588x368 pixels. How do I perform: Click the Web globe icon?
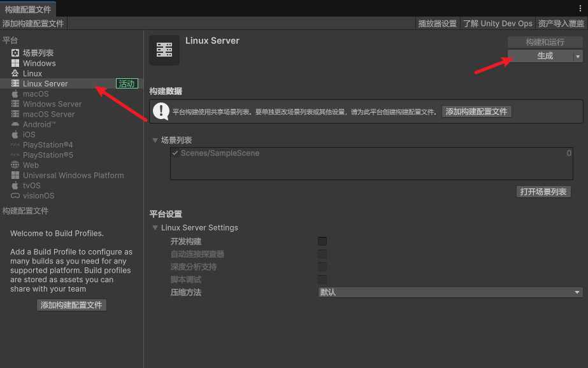[x=15, y=165]
